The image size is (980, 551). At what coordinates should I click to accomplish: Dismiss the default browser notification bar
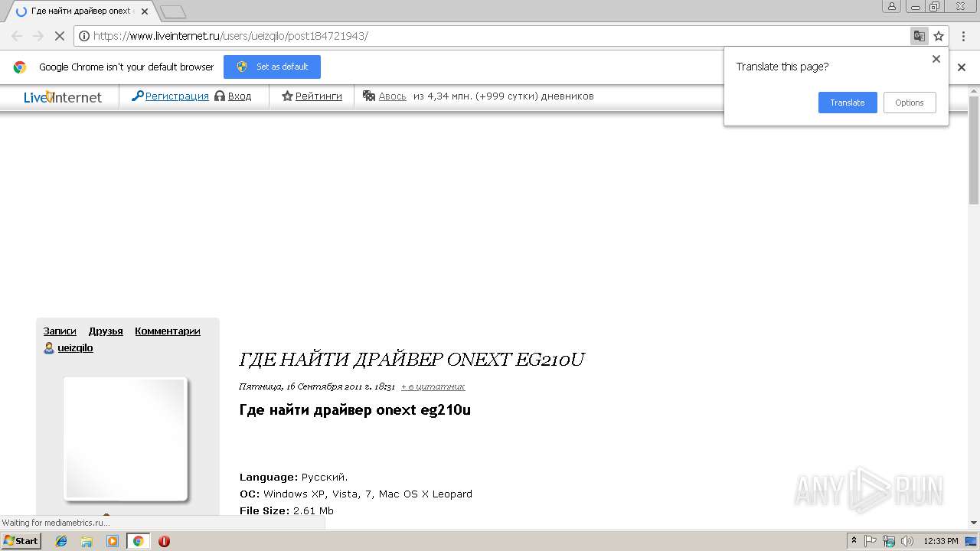point(962,67)
